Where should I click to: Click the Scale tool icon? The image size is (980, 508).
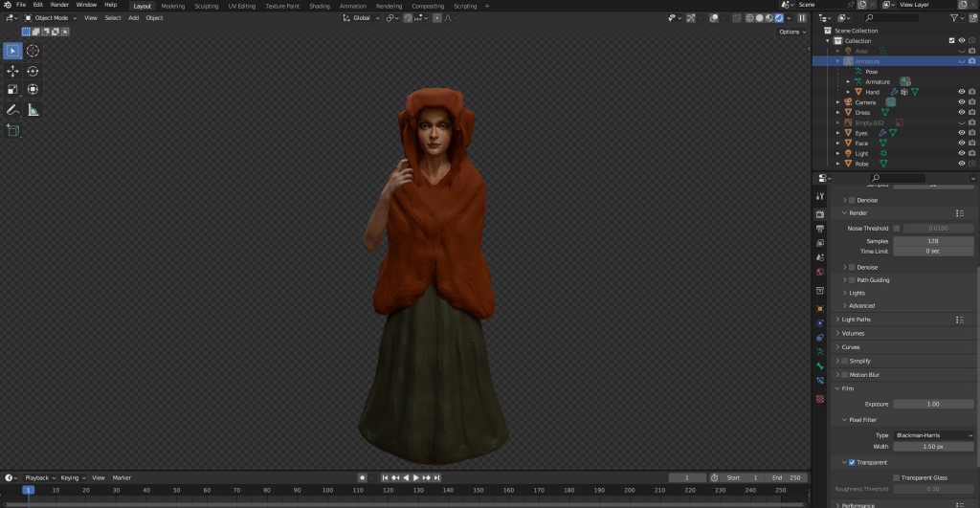click(x=12, y=90)
